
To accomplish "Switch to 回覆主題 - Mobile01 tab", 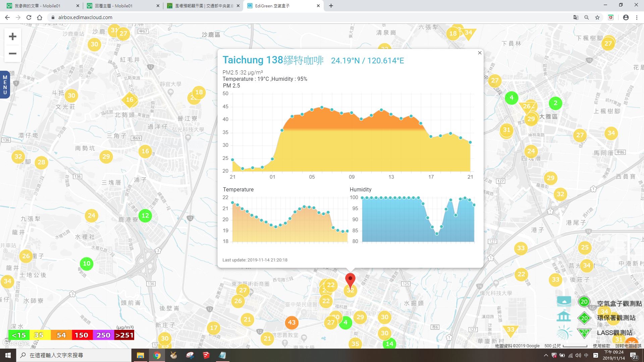I will pos(122,6).
